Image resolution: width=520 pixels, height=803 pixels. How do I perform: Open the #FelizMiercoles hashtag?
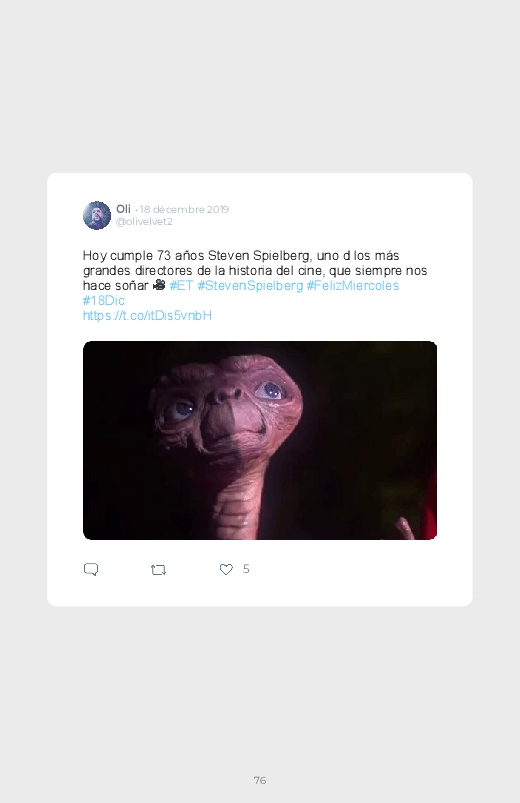352,285
